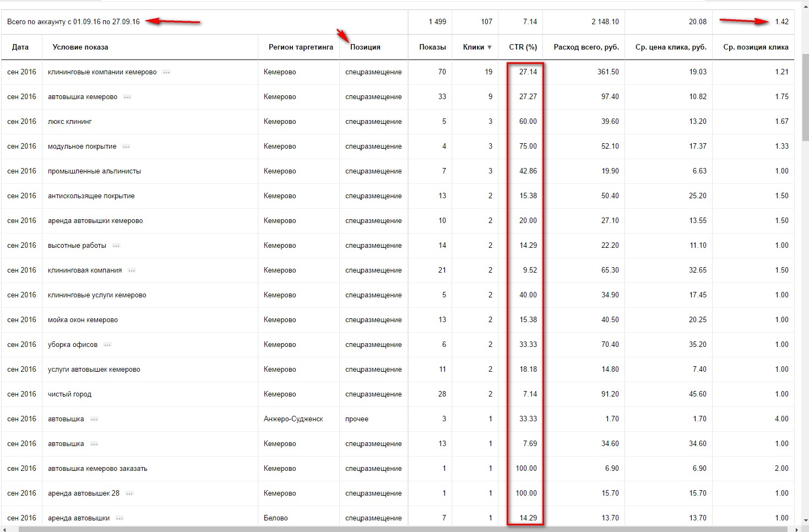
Task: Select CTR value 75.00
Action: 528,146
